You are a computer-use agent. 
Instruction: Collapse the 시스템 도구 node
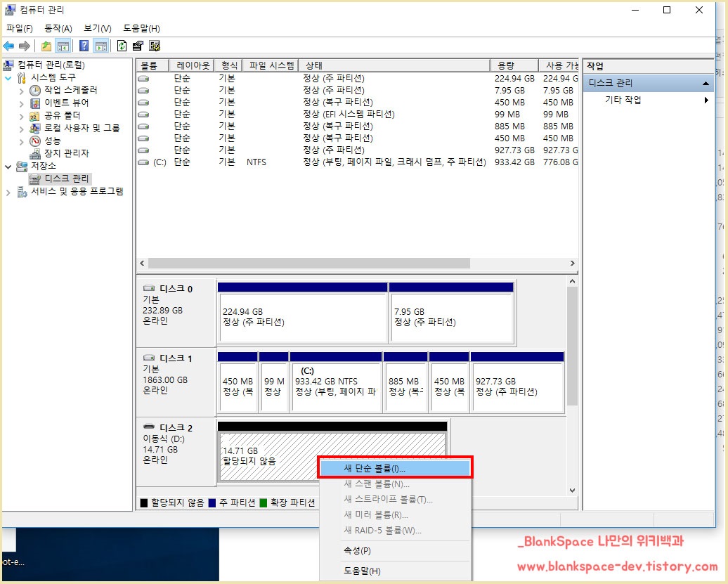(x=8, y=78)
